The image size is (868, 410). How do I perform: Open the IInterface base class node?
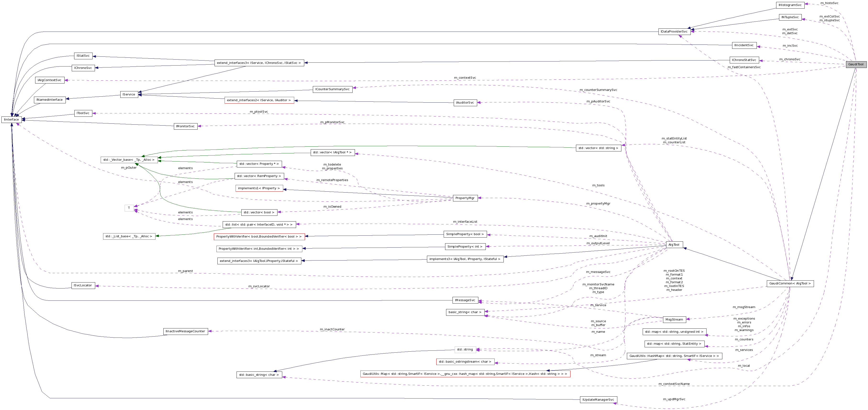[11, 119]
